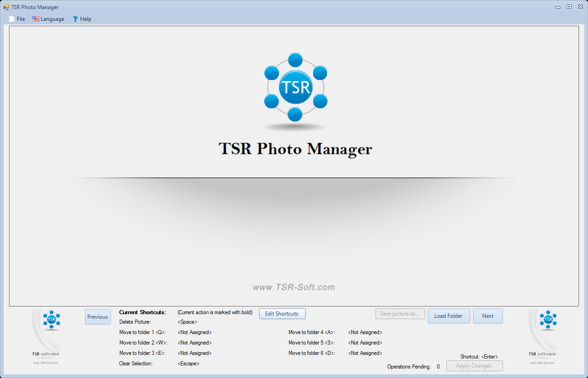Go to the Previous picture
Screen dimensions: 588x378
98,317
